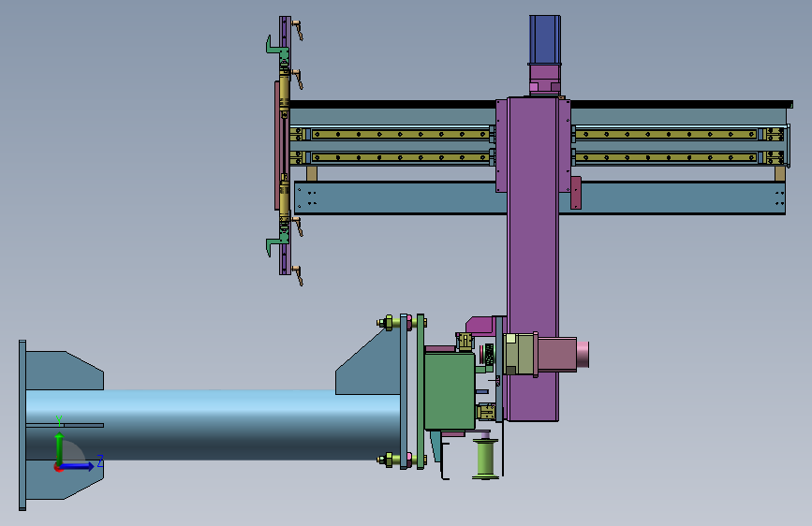Click the red triad origin point
This screenshot has width=812, height=526.
[x=58, y=467]
